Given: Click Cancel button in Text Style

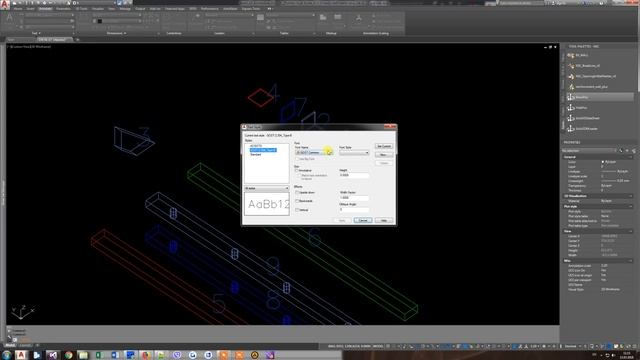Looking at the screenshot, I should 363,220.
